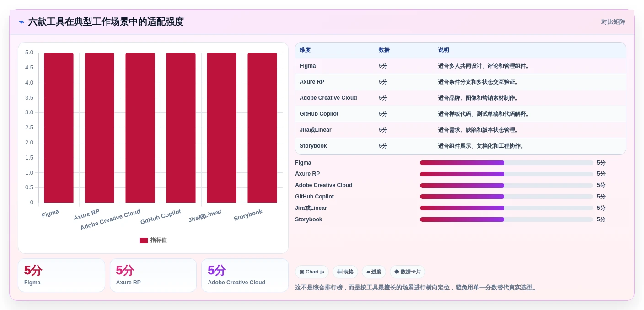Click the chart x-axis label Adobe Creative Cloud
Image resolution: width=644 pixels, height=310 pixels.
point(110,219)
